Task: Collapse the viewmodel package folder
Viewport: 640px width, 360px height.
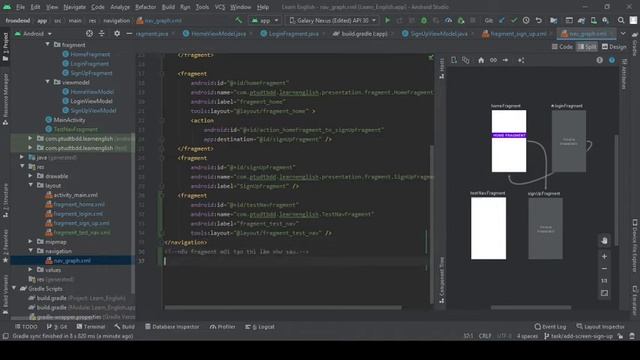Action: click(47, 82)
